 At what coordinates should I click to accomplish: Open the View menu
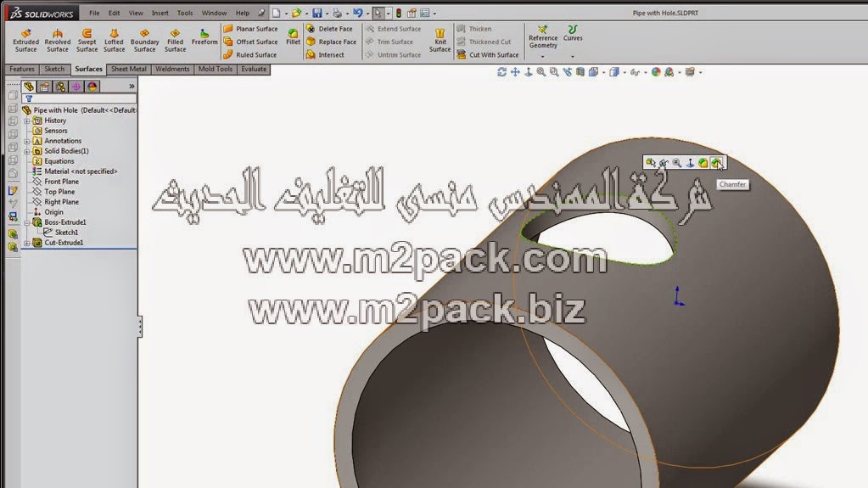point(136,13)
